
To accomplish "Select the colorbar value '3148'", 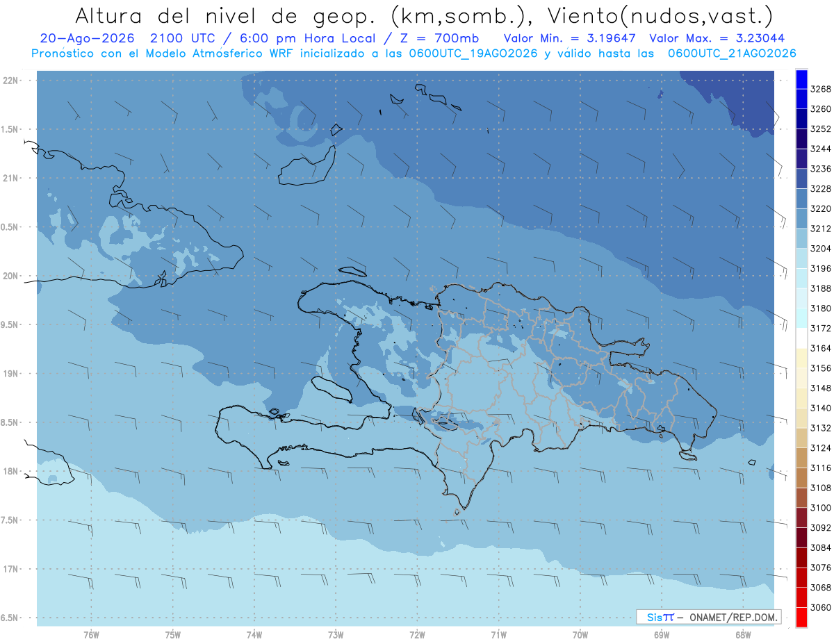I will [x=821, y=388].
